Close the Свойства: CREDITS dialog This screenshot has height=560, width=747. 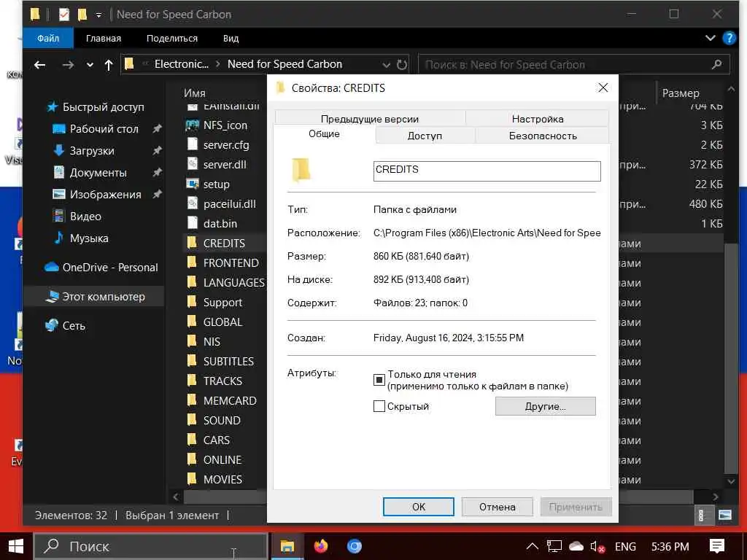tap(603, 87)
